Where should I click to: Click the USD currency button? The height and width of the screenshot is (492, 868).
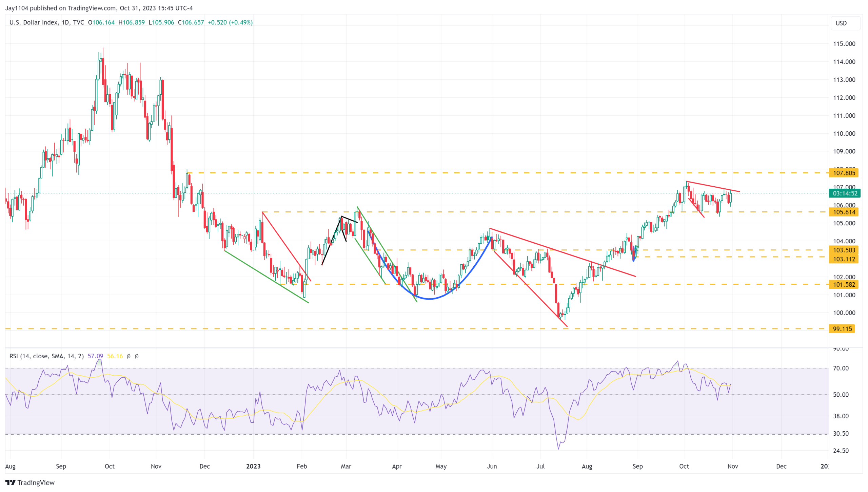coord(845,23)
